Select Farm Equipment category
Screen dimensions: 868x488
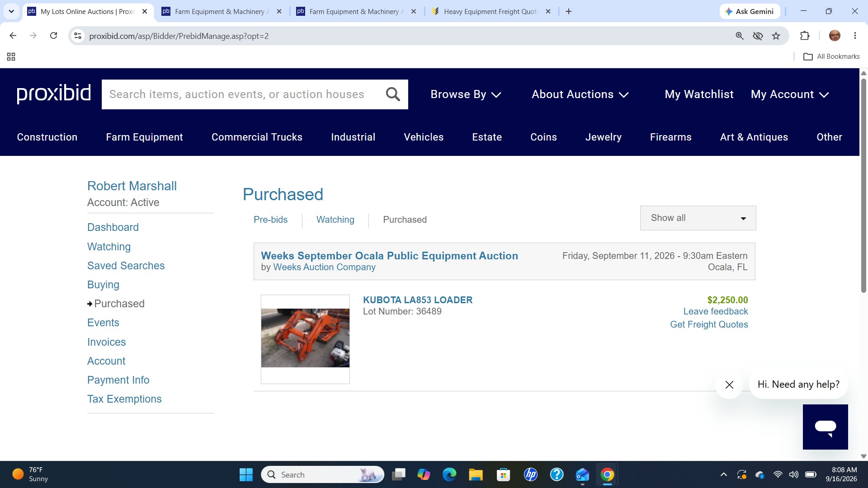click(144, 137)
